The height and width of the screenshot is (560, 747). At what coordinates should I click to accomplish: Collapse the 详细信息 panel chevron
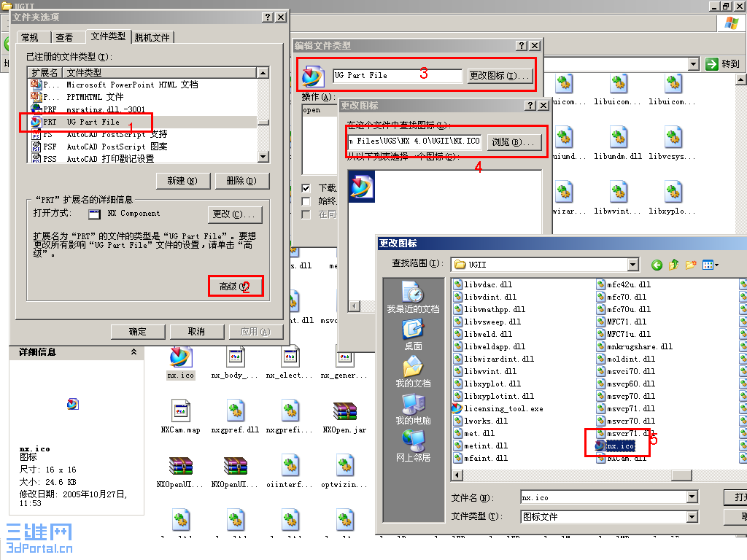(134, 352)
